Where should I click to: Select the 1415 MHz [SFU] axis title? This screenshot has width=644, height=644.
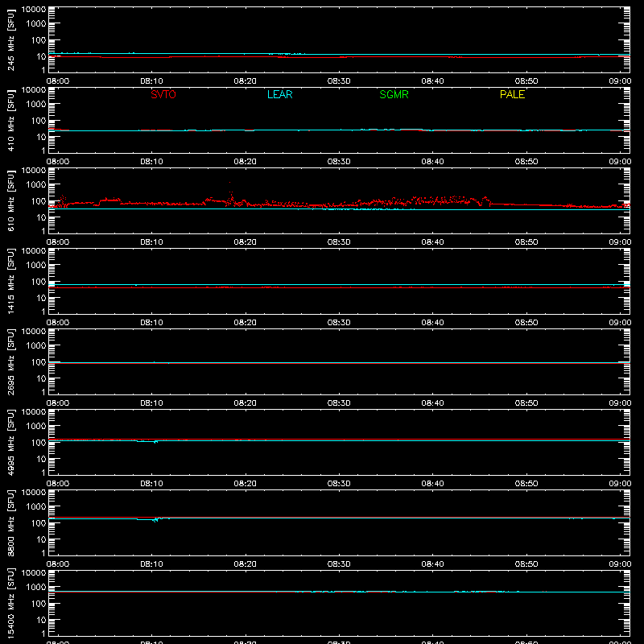pyautogui.click(x=11, y=281)
